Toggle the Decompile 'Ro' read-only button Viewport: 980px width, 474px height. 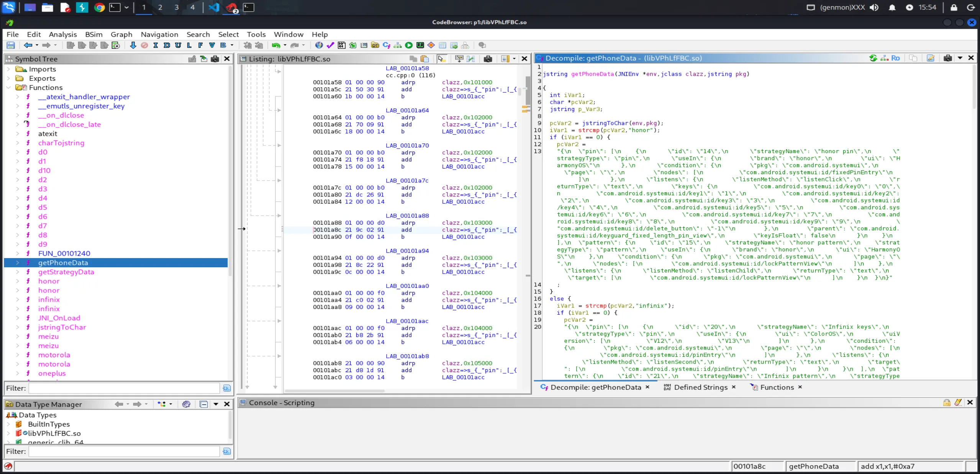[x=895, y=58]
